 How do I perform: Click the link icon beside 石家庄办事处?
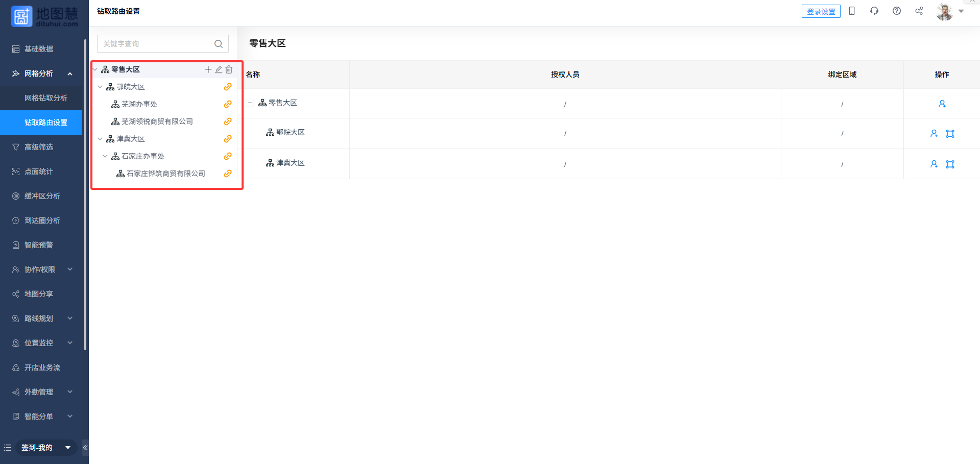click(x=228, y=156)
